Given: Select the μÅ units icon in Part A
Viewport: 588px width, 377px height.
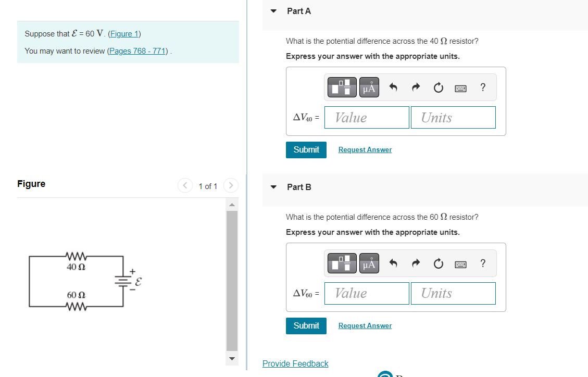Looking at the screenshot, I should 369,86.
